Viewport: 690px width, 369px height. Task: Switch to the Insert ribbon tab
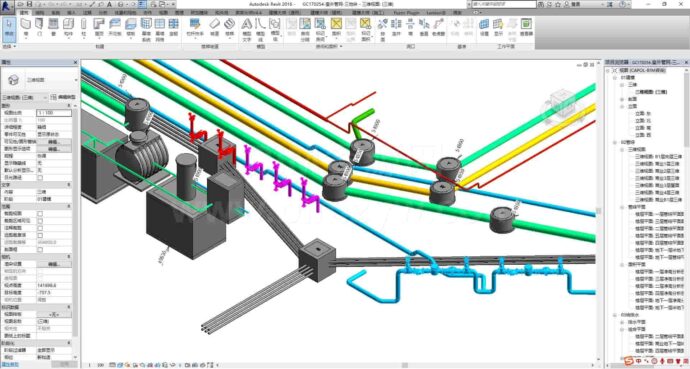(71, 13)
